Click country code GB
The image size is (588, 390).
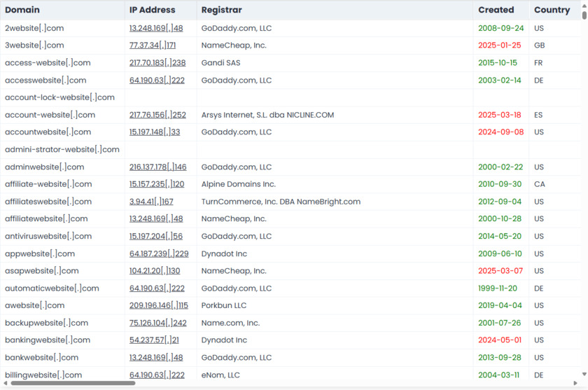point(539,46)
